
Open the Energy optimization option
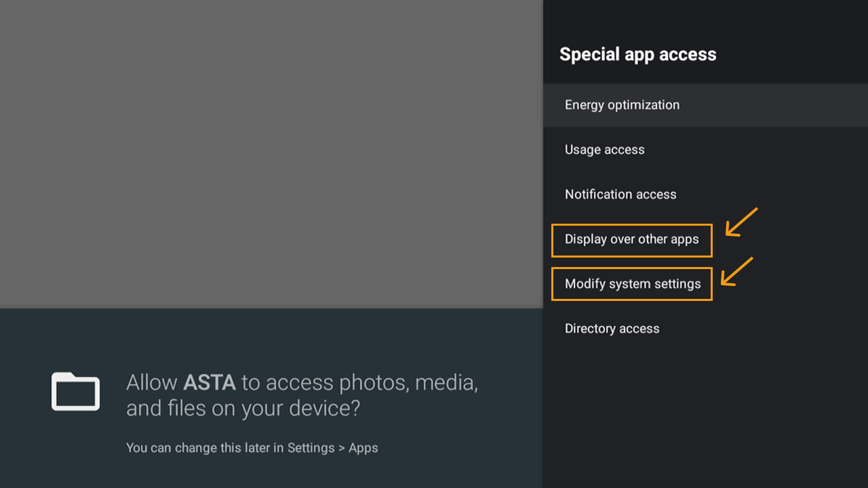click(622, 105)
